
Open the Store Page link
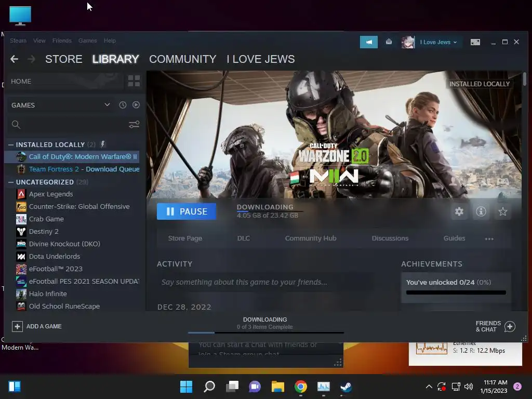[x=185, y=238]
